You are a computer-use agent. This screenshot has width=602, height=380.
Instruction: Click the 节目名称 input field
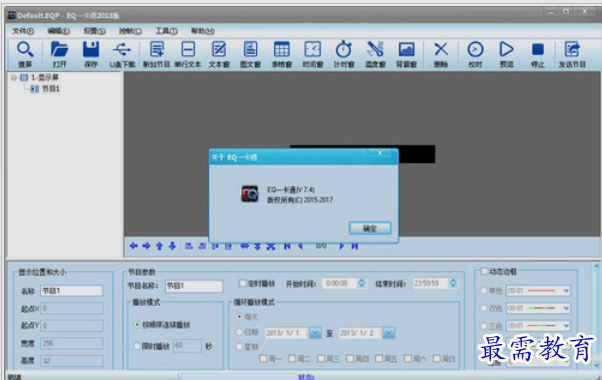pyautogui.click(x=194, y=286)
